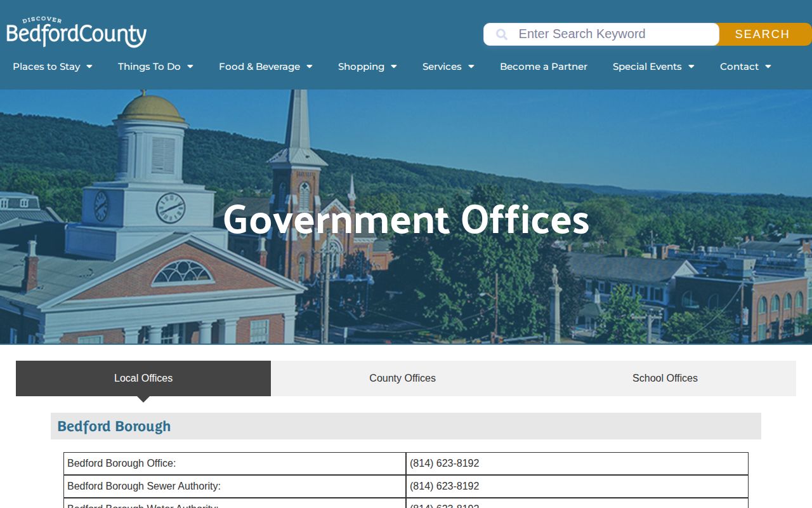Click the Bedford Borough Office phone number
The width and height of the screenshot is (812, 508).
[x=445, y=464]
